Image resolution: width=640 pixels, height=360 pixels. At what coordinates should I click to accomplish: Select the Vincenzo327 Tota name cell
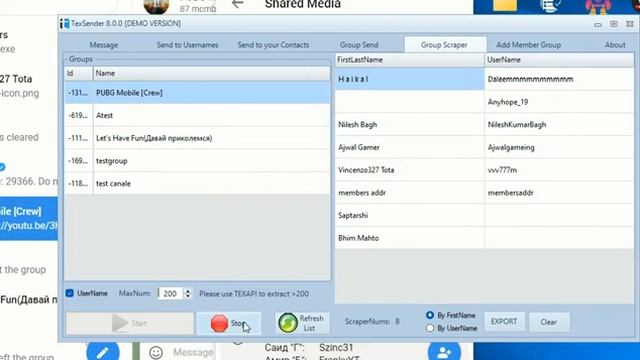pyautogui.click(x=409, y=170)
